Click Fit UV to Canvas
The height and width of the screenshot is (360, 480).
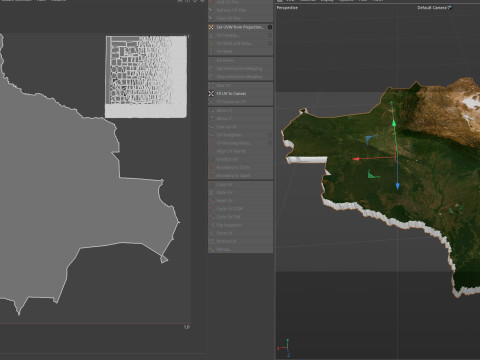tap(240, 94)
